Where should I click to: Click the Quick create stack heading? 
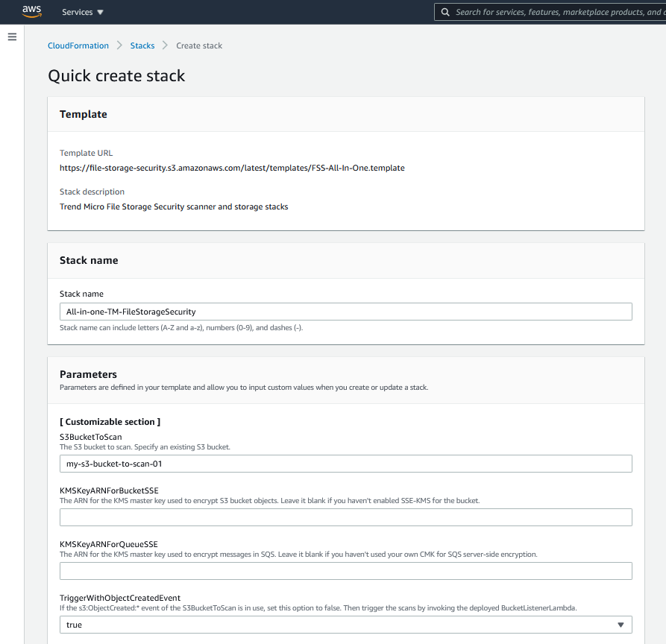116,75
